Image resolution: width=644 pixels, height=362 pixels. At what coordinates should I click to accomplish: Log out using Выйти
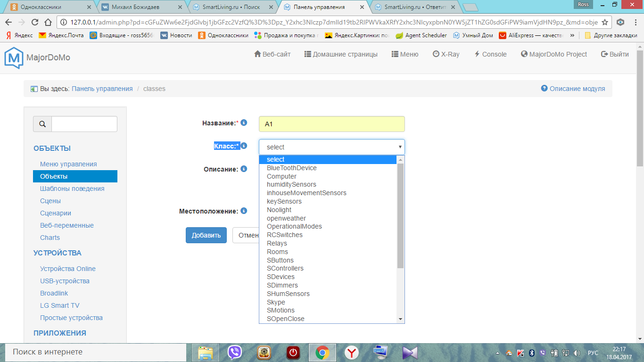615,54
